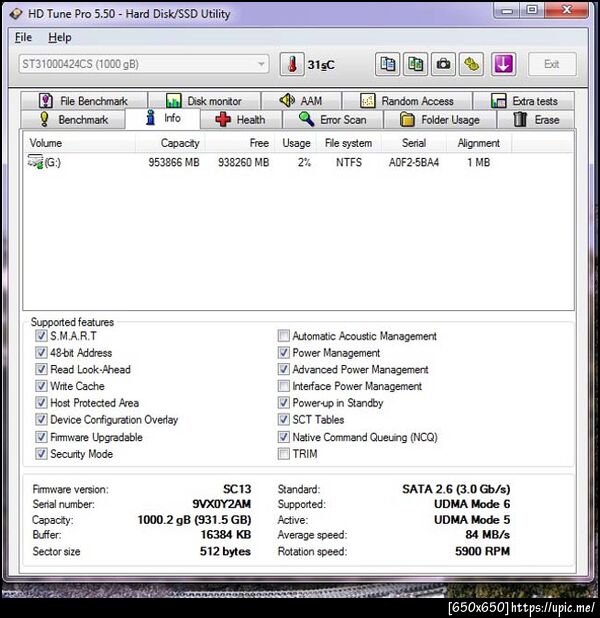Toggle the Security Mode checkbox
Image resolution: width=600 pixels, height=618 pixels.
coord(41,454)
